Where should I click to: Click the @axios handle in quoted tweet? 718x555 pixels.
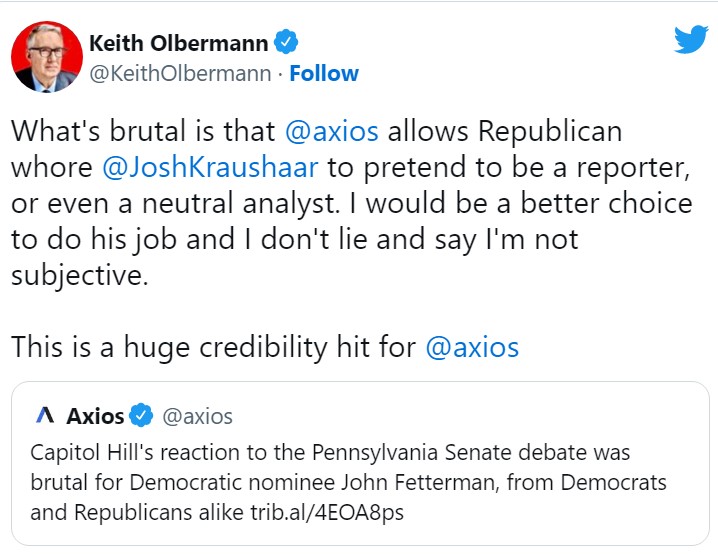197,416
